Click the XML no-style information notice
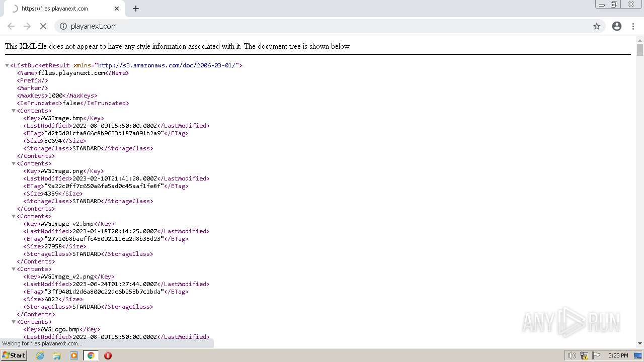644x362 pixels. (x=178, y=46)
